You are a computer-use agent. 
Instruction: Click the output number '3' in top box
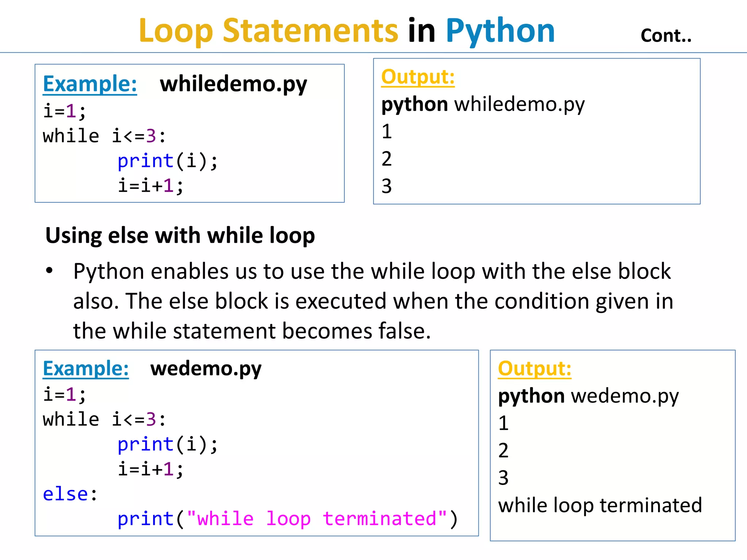[387, 186]
